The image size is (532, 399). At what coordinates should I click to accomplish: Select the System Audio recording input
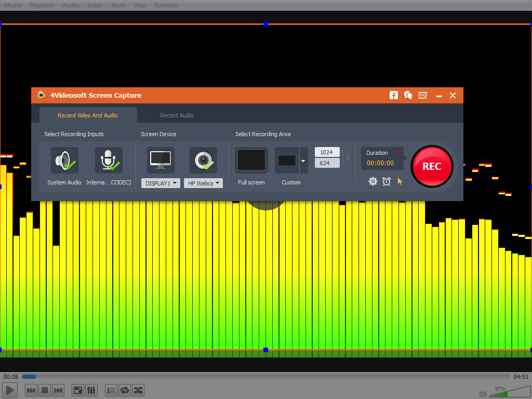pos(64,160)
